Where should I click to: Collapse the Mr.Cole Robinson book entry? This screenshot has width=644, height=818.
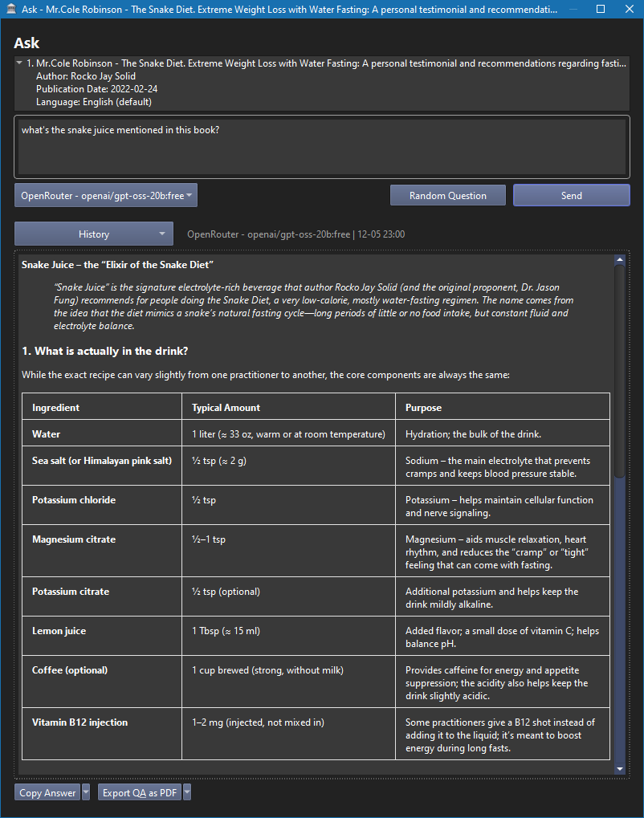(19, 63)
